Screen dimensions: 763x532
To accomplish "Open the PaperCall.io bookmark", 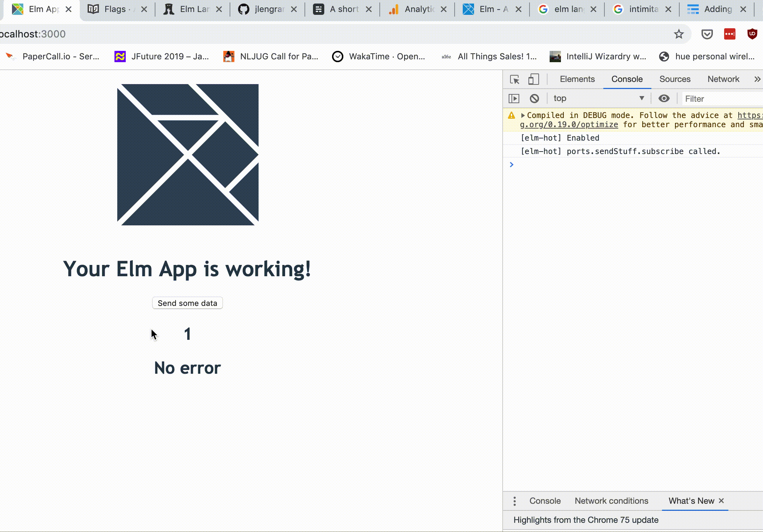I will [x=53, y=57].
